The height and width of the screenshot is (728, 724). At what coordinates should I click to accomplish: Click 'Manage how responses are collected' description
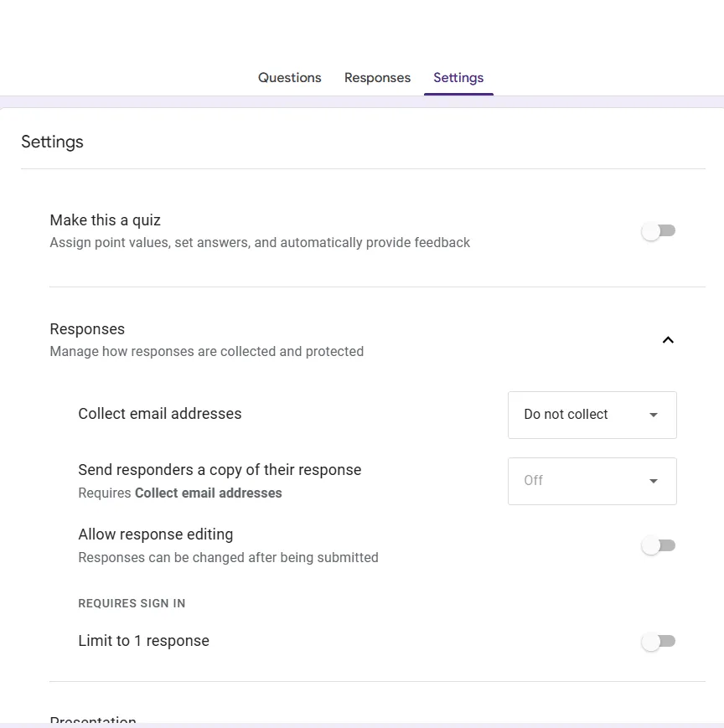207,352
